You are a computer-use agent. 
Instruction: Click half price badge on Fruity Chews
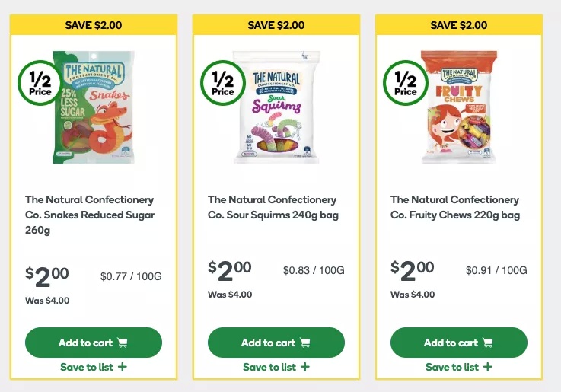pyautogui.click(x=406, y=83)
